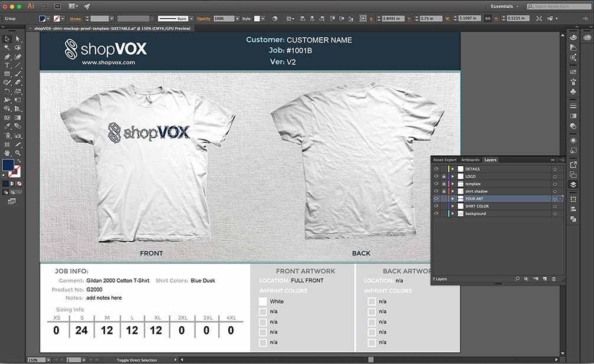Image resolution: width=594 pixels, height=364 pixels.
Task: Switch to the Artboards tab
Action: tap(470, 160)
